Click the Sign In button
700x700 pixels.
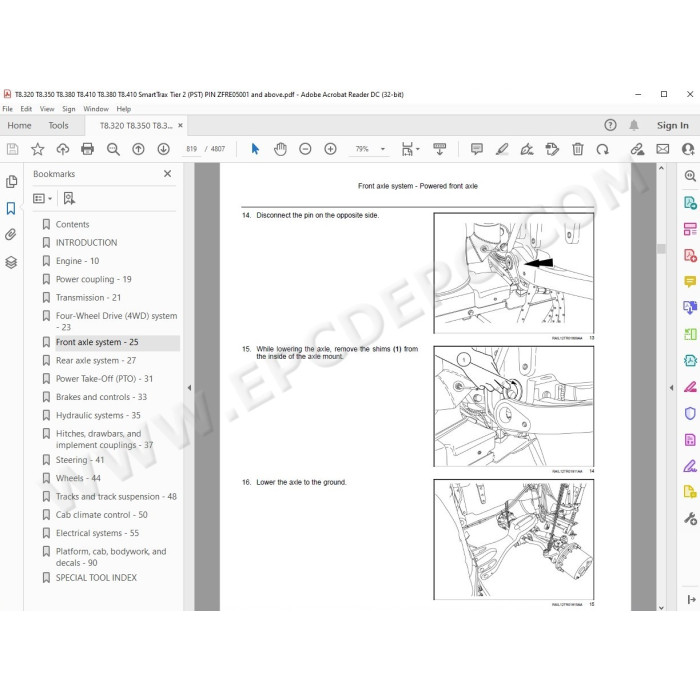tap(672, 125)
